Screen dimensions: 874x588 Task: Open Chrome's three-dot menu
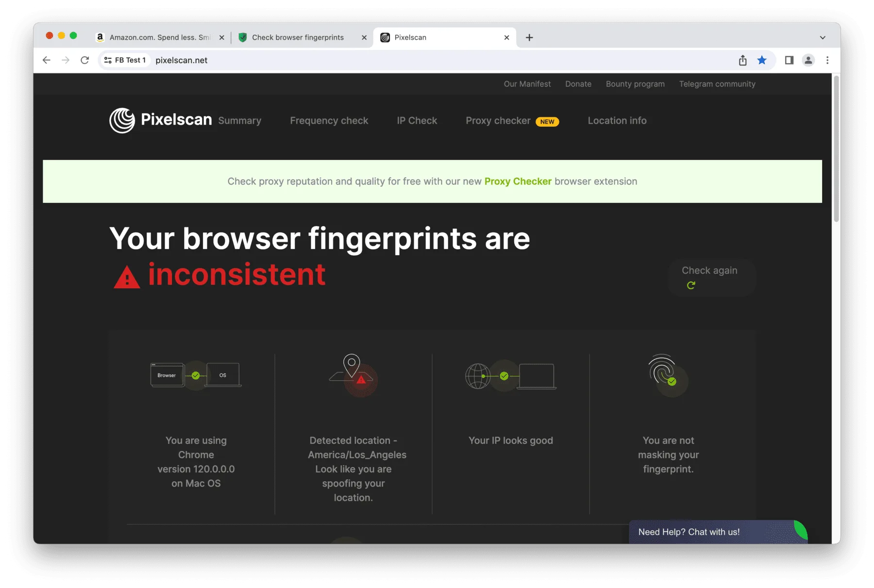click(827, 60)
